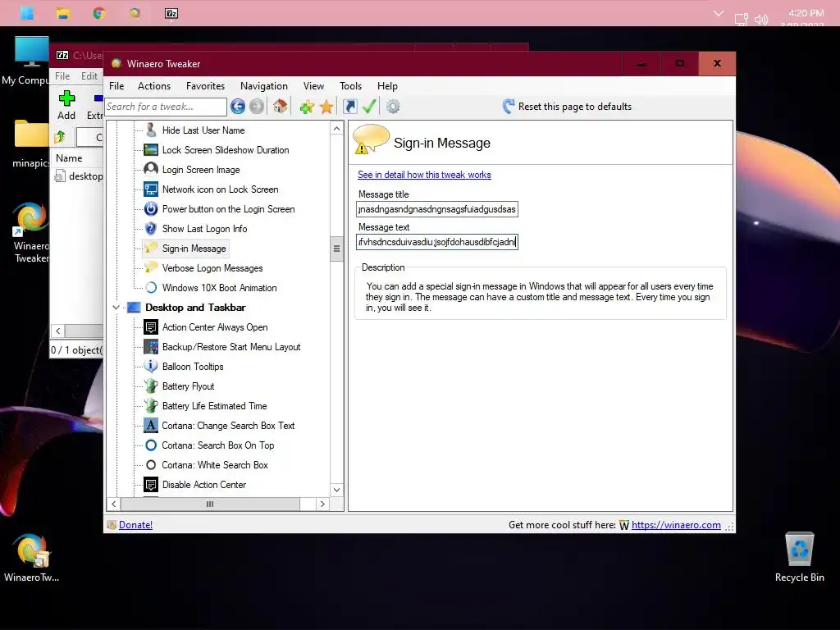Select Cortana: Search Box On Top item

pos(218,445)
